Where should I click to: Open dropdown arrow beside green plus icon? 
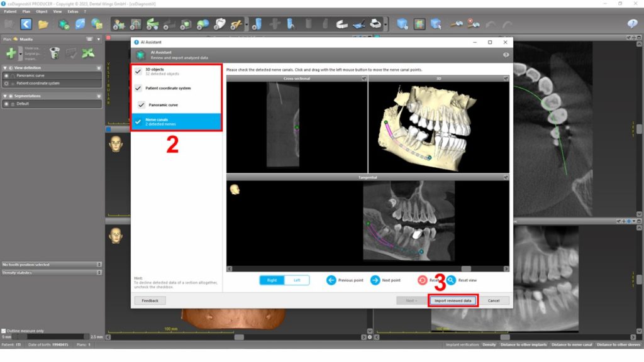[21, 54]
